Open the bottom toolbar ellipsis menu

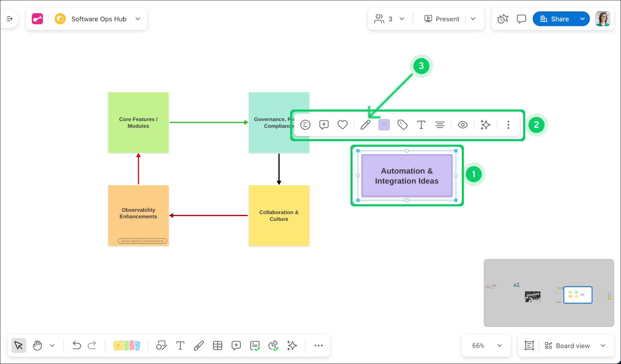tap(318, 345)
